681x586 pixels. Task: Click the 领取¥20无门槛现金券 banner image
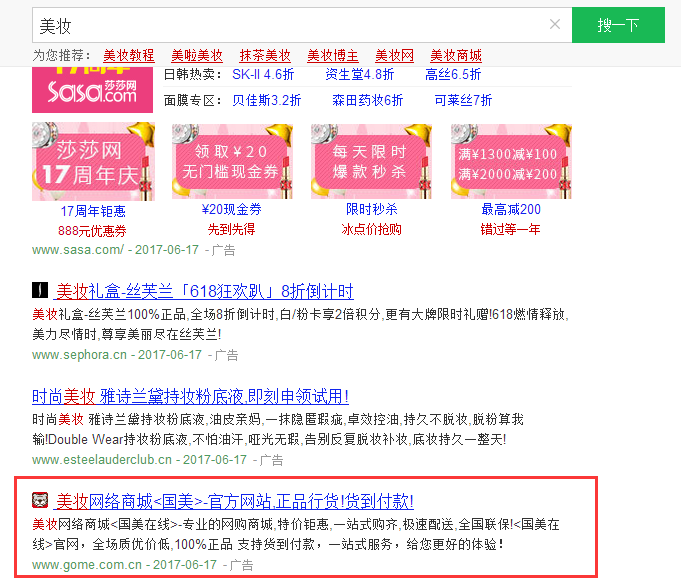[x=232, y=160]
